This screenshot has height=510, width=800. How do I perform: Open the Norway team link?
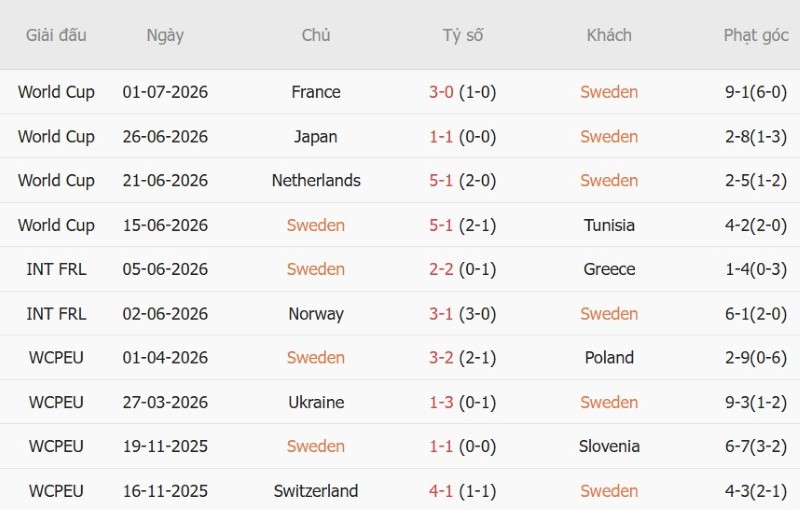pyautogui.click(x=316, y=314)
